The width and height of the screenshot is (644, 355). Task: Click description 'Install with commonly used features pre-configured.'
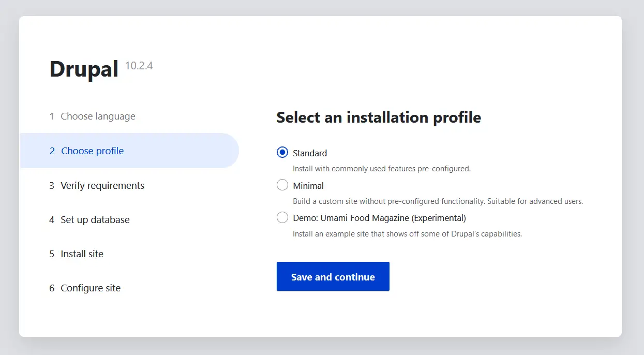click(x=382, y=169)
